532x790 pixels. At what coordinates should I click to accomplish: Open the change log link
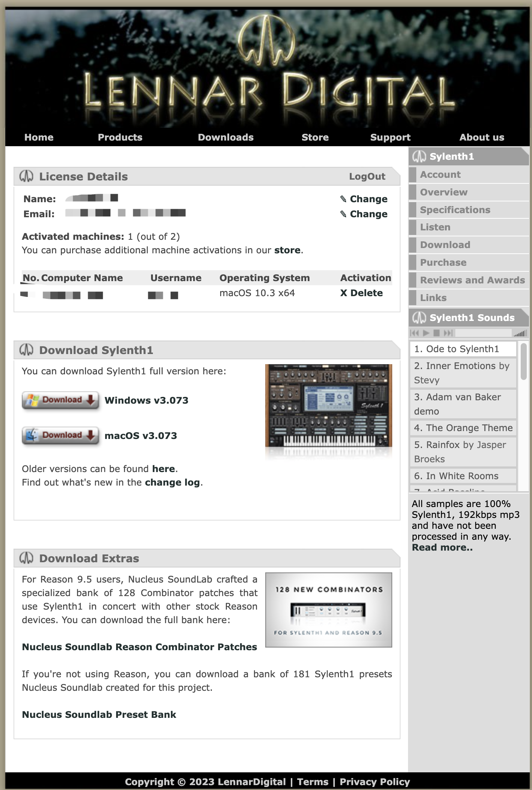click(x=172, y=483)
